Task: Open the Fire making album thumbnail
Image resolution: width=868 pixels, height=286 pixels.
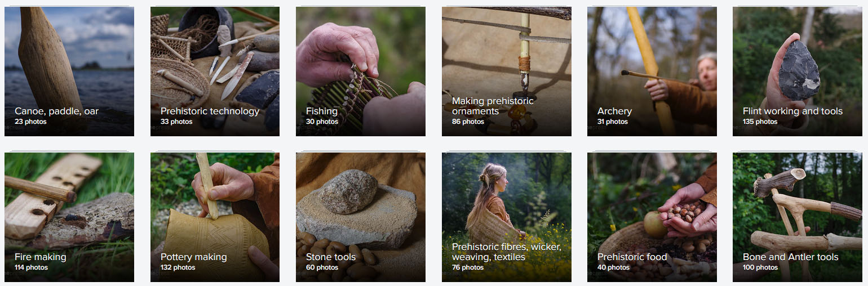Action: click(69, 217)
